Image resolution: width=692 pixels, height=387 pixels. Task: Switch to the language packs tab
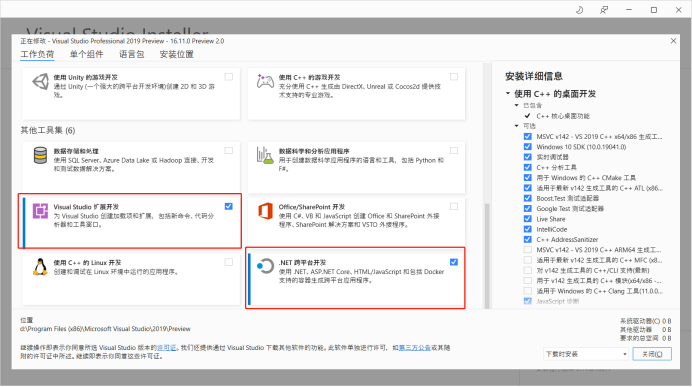tap(132, 54)
